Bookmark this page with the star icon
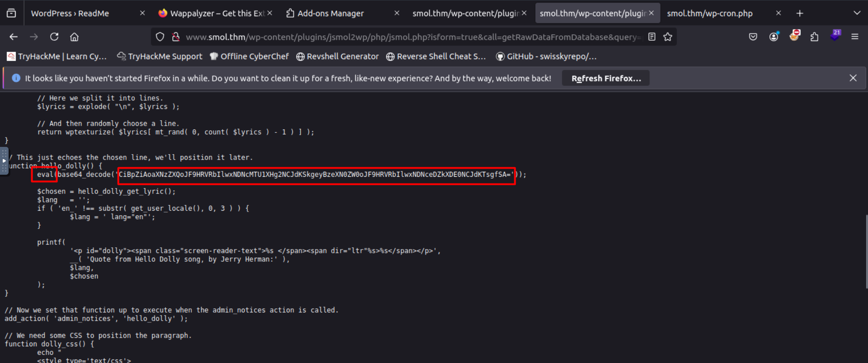The height and width of the screenshot is (363, 868). [x=668, y=37]
